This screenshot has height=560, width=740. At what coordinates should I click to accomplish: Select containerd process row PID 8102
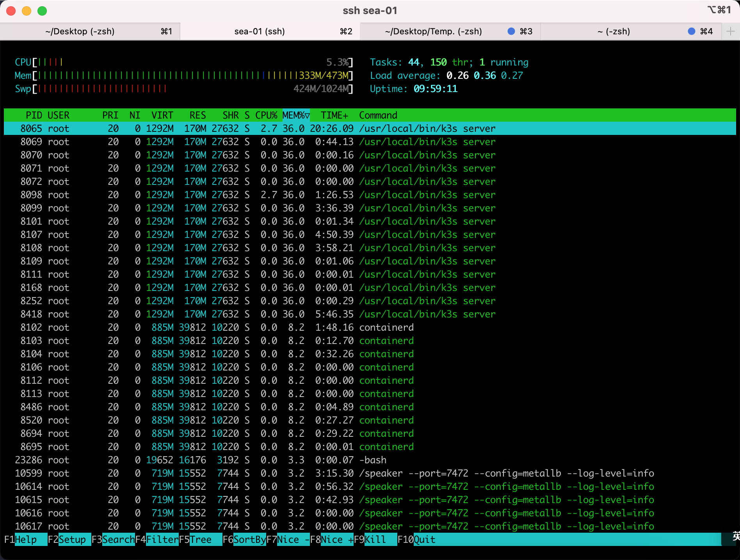click(370, 327)
